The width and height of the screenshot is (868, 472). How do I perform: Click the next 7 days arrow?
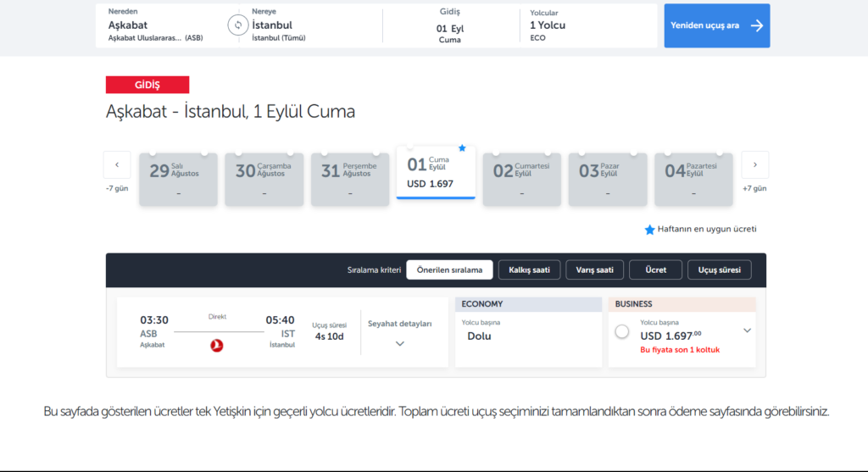(x=754, y=165)
